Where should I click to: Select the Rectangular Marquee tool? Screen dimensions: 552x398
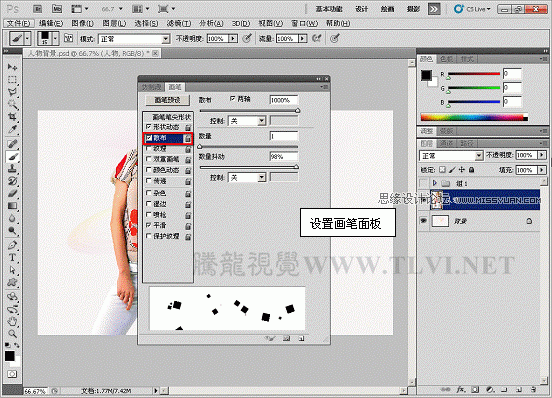click(12, 80)
